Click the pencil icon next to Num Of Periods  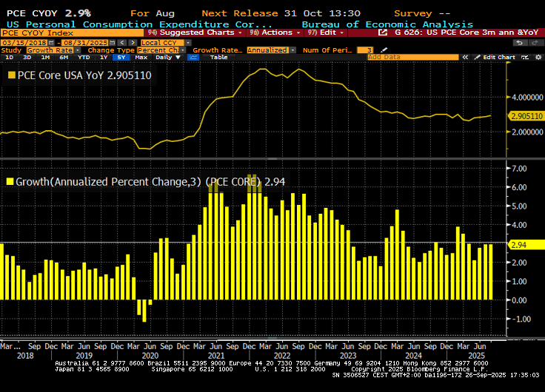(x=381, y=50)
